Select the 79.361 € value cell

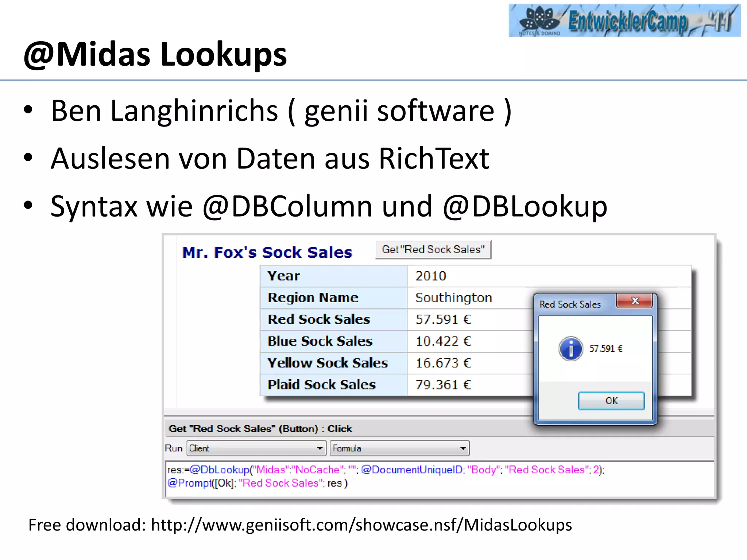coord(470,385)
